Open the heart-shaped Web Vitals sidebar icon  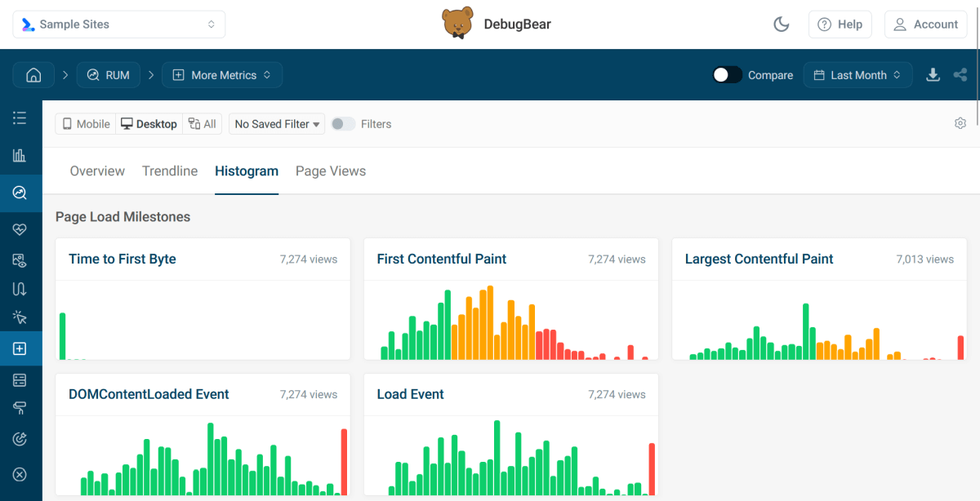click(x=20, y=229)
